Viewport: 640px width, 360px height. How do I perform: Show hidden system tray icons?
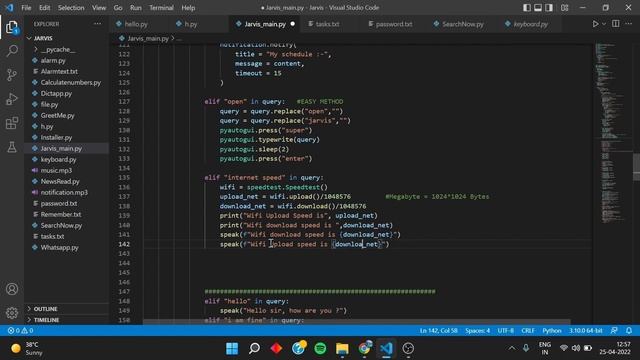point(511,348)
